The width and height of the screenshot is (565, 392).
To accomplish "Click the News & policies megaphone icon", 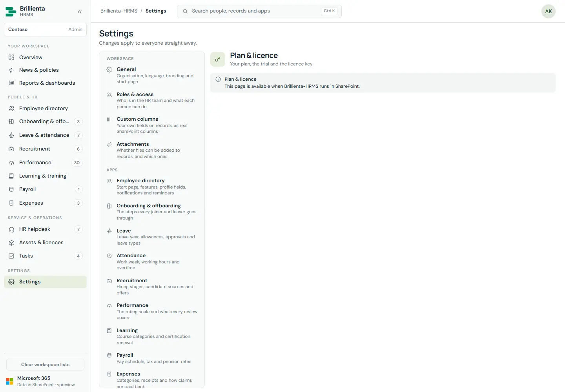I will (x=11, y=70).
